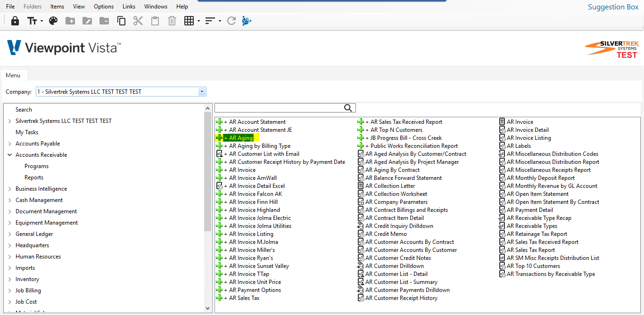The image size is (644, 315).
Task: Click the icon beside AR Credit Inquiry Drilldown
Action: point(361,226)
